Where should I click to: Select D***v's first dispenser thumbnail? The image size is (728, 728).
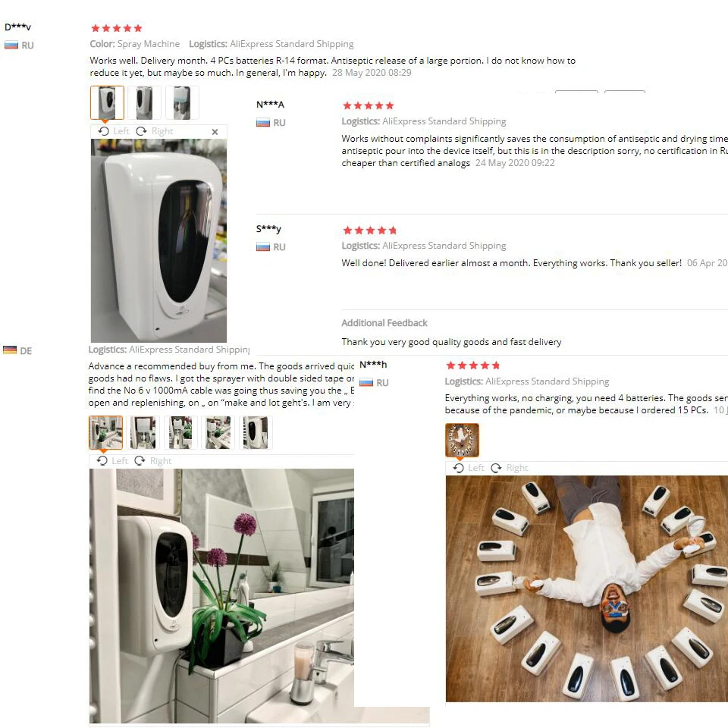pos(107,102)
